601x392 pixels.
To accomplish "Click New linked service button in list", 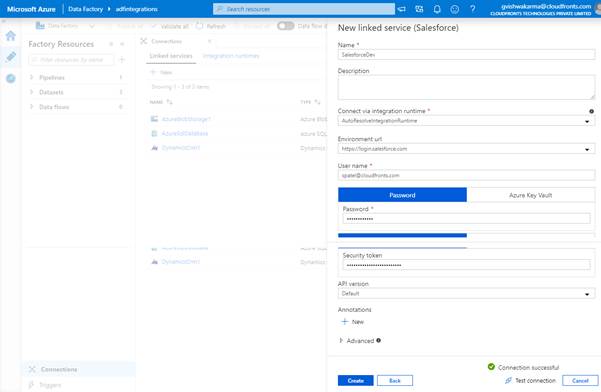I will click(x=161, y=72).
